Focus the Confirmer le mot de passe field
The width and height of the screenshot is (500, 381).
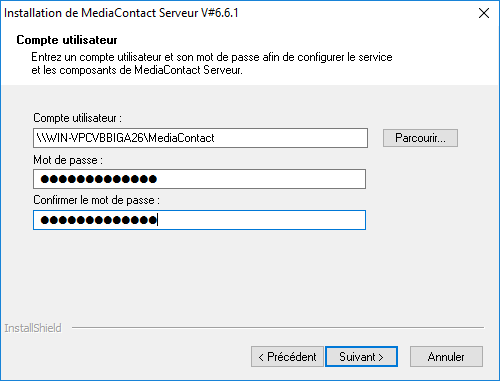(x=199, y=220)
